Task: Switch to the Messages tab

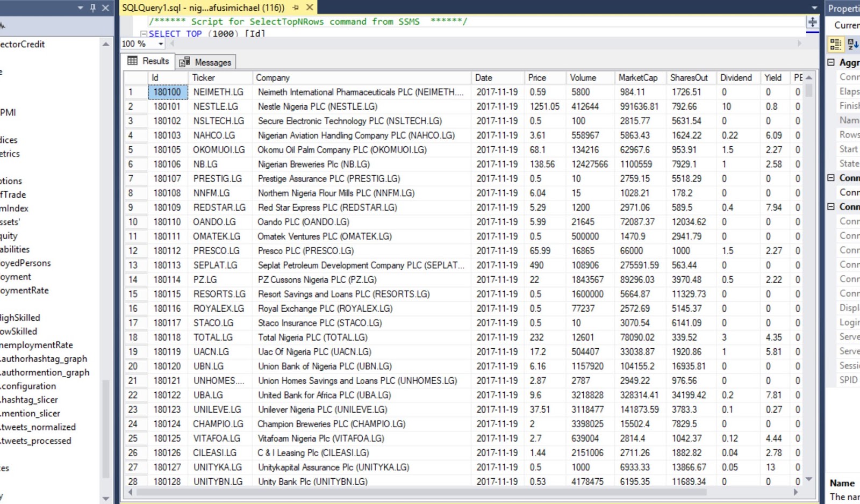Action: (x=213, y=62)
